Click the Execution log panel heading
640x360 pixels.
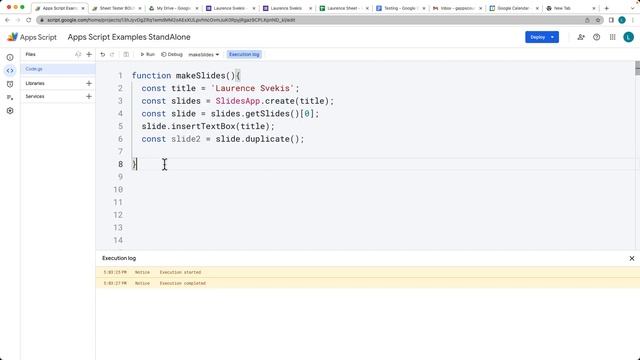coord(119,258)
